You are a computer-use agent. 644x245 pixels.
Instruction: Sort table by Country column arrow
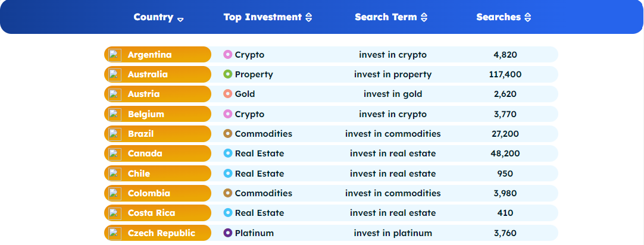coord(180,18)
